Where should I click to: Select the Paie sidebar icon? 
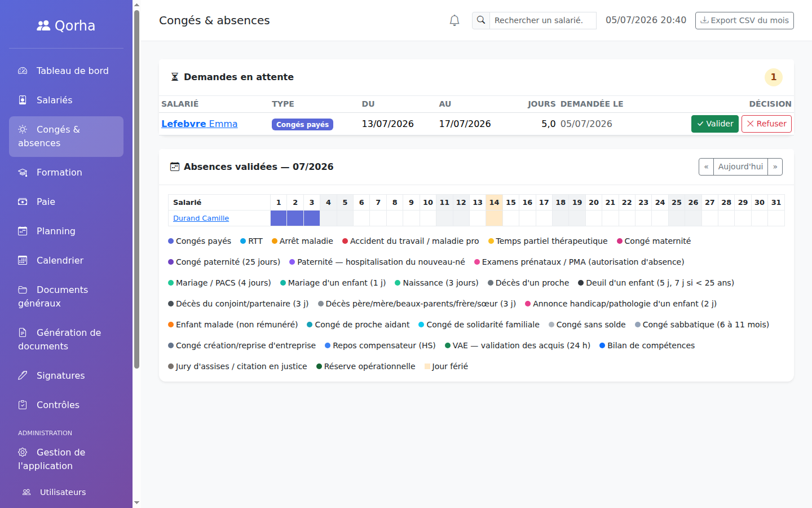click(x=23, y=202)
